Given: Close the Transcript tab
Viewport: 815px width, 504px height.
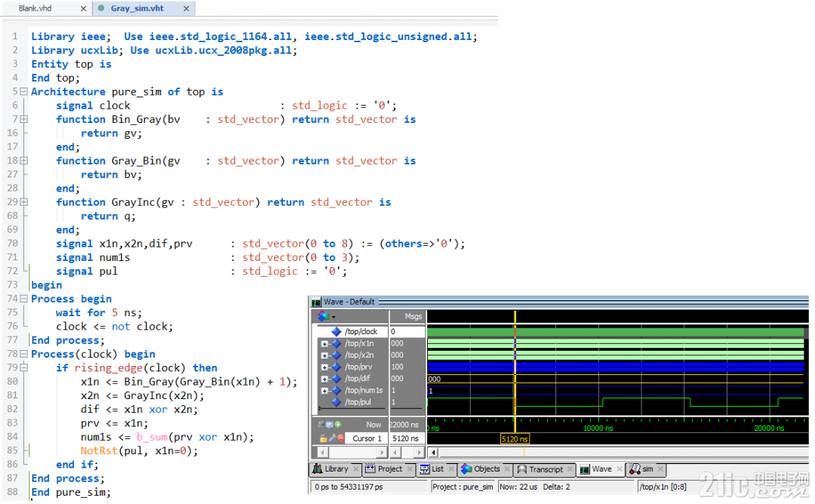Looking at the screenshot, I should pos(570,469).
